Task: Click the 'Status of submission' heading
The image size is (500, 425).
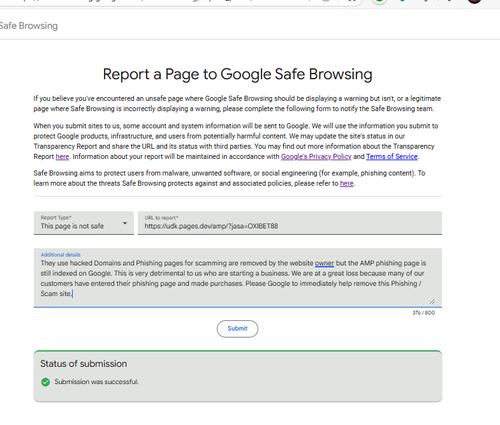Action: click(x=84, y=364)
